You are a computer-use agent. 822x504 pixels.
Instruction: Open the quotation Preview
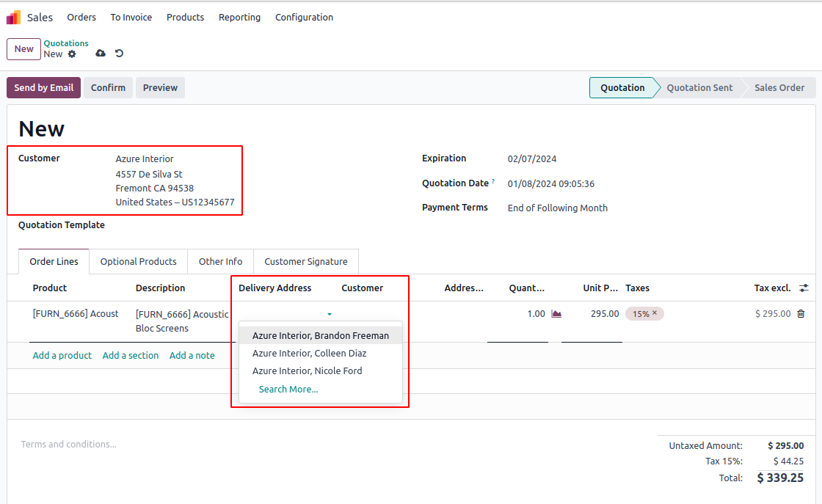click(x=160, y=87)
